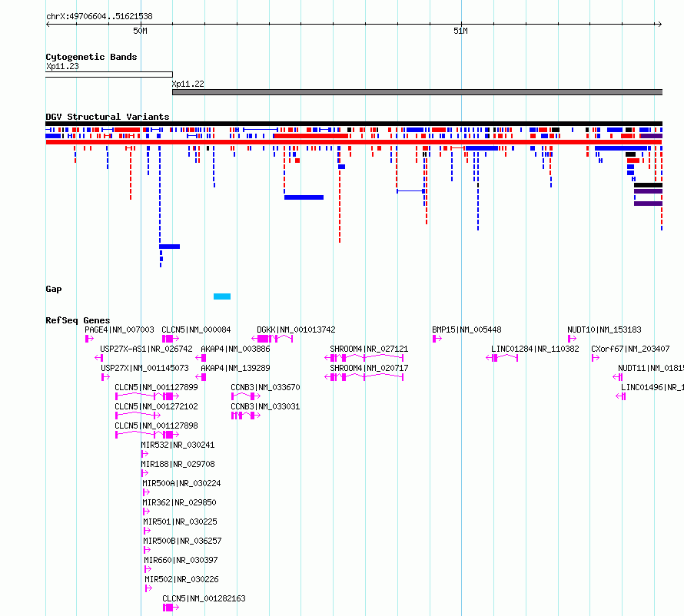684x616 pixels.
Task: Select the MIR500B|NR_036257 label
Action: point(182,541)
